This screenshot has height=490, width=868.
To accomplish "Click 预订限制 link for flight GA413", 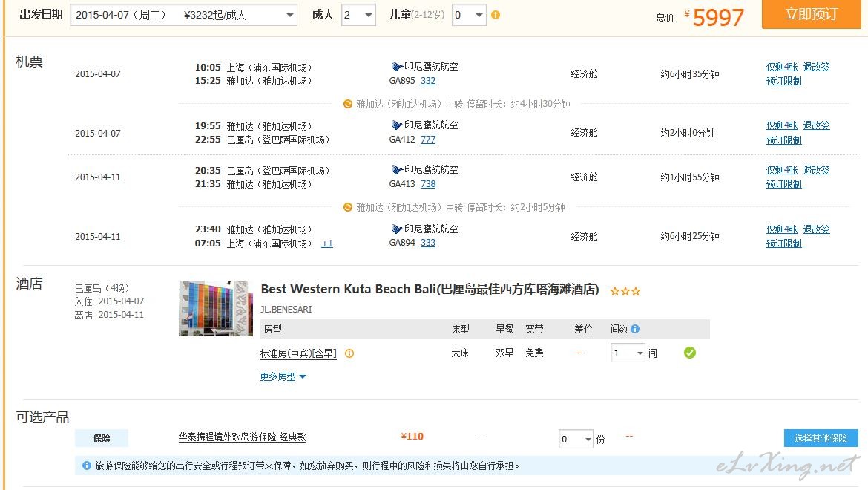I will (784, 184).
